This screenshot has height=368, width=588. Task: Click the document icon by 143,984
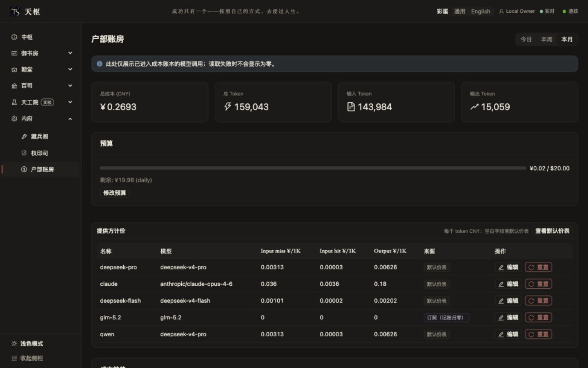351,107
